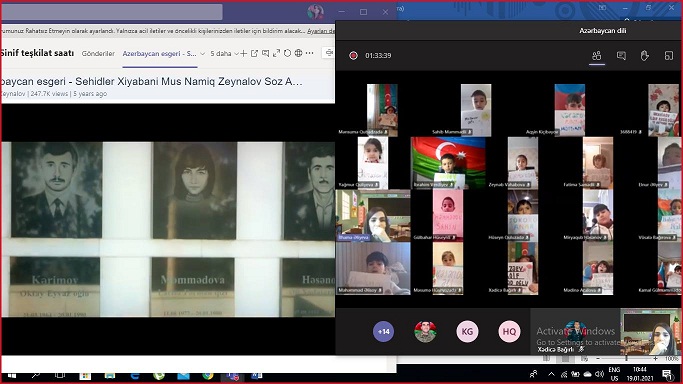Open tab website via globe icon
The height and width of the screenshot is (384, 683).
tap(298, 54)
